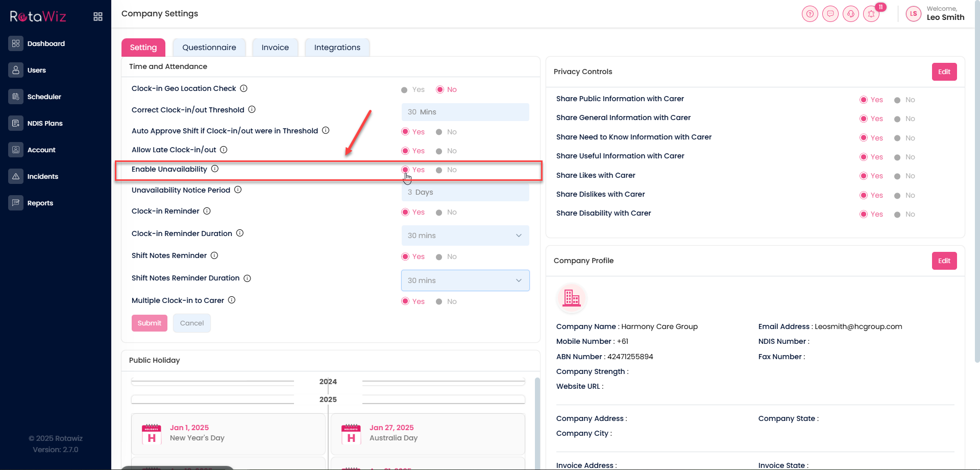Set Share Likes with Carer to No
Viewport: 980px width, 470px height.
pyautogui.click(x=897, y=176)
